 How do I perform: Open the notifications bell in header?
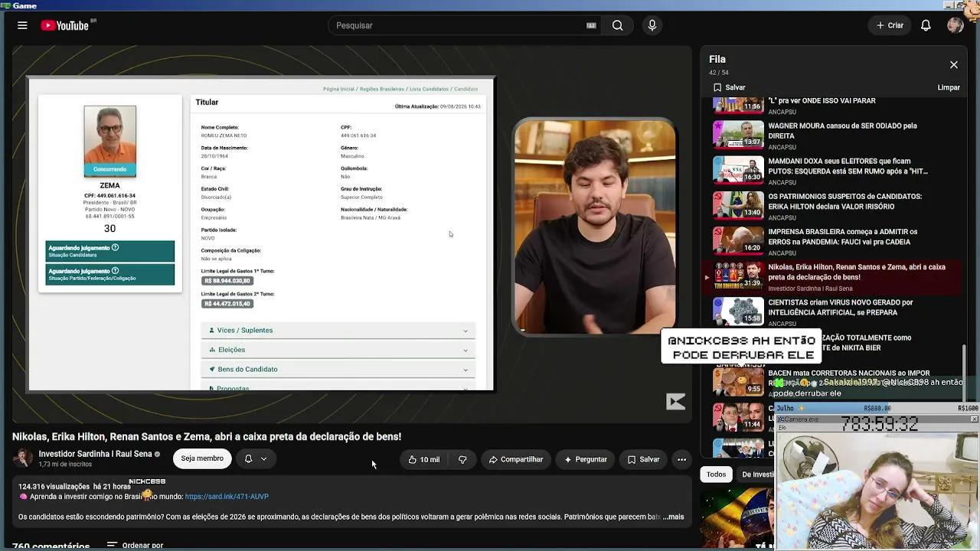click(926, 25)
